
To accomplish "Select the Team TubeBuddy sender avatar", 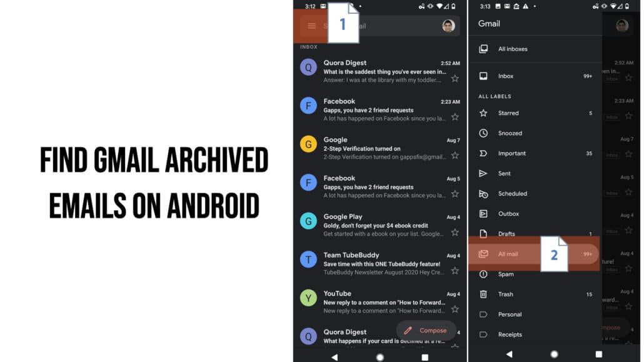I will tap(308, 259).
